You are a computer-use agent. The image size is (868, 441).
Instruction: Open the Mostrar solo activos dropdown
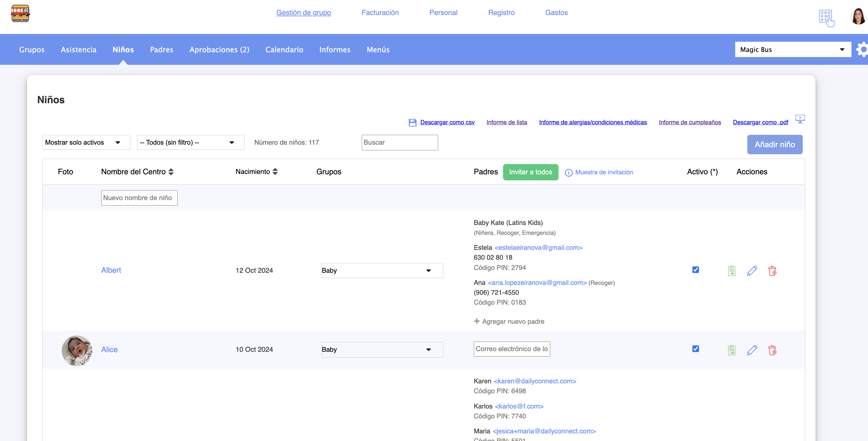[86, 142]
